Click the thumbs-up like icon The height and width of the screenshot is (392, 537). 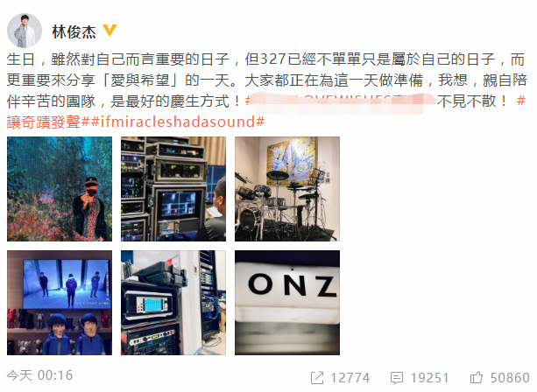477,378
